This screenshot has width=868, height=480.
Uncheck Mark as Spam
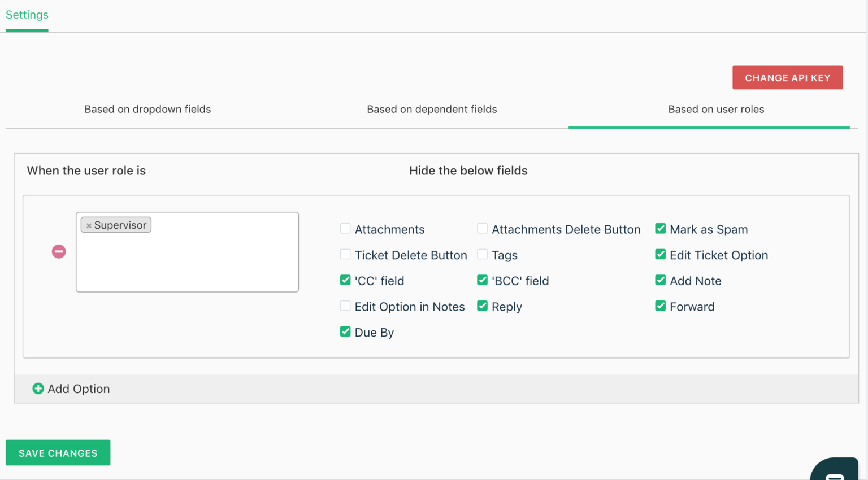coord(660,228)
